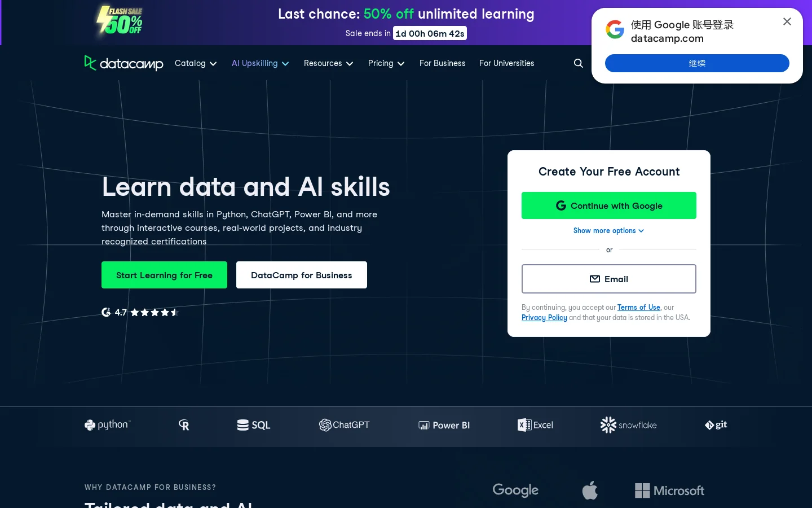Go to For Business page
The image size is (812, 508).
tap(443, 63)
